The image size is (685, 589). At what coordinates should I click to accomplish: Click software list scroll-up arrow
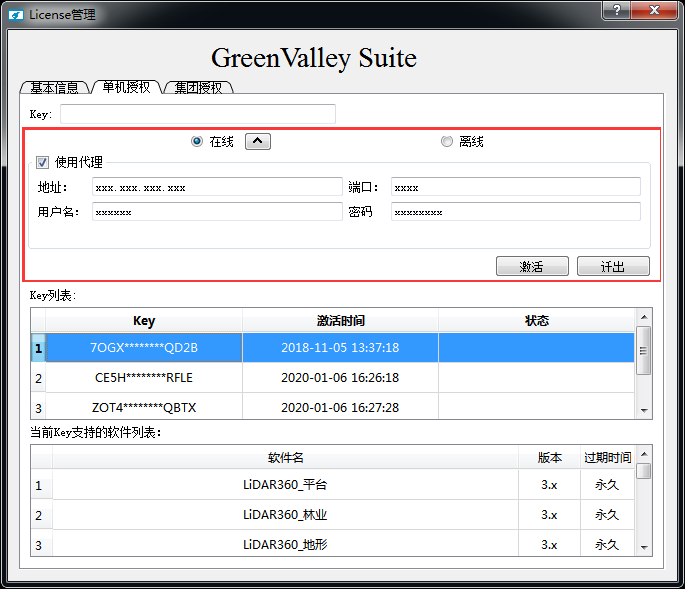point(644,454)
